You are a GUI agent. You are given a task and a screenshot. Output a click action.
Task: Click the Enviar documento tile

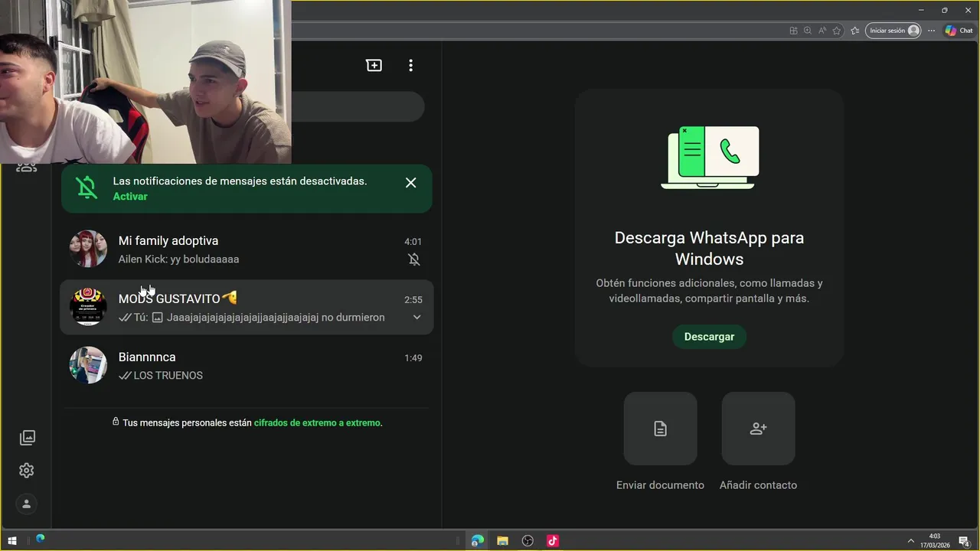pyautogui.click(x=660, y=429)
